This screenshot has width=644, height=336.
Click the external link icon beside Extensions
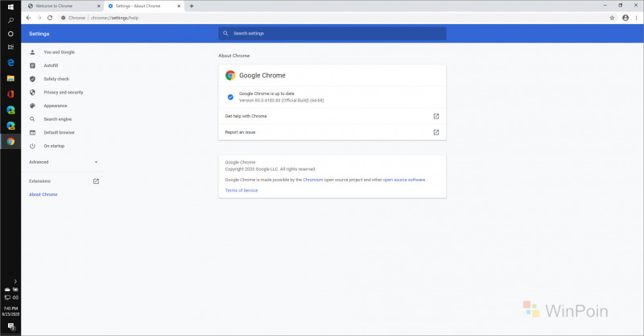[96, 181]
